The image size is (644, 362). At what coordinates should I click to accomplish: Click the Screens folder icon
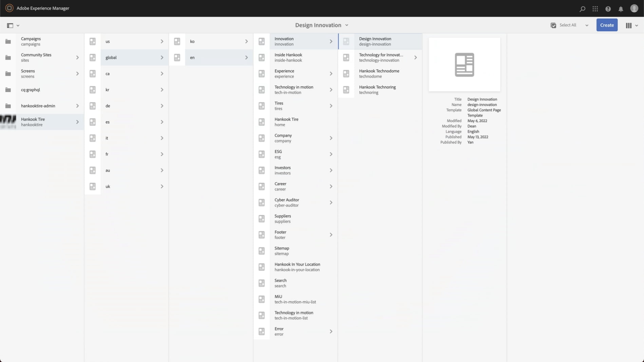tap(8, 74)
